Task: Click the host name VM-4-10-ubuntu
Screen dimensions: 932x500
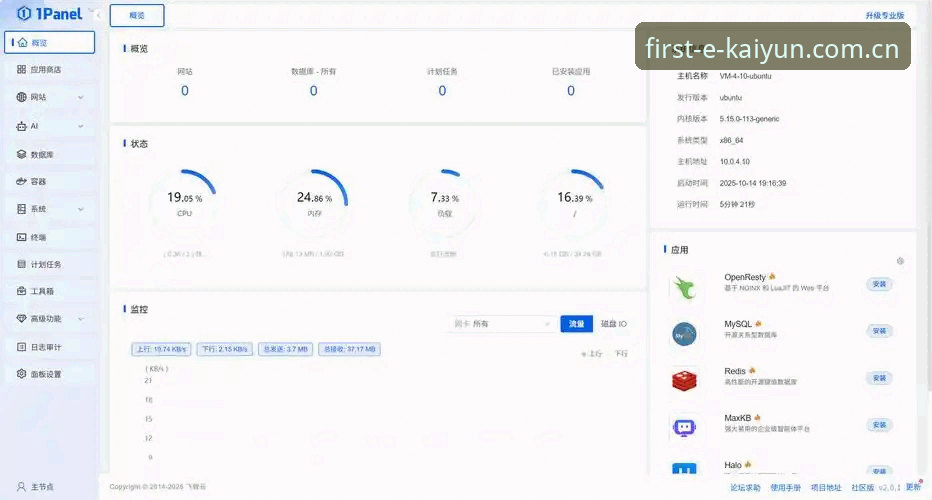Action: (745, 76)
